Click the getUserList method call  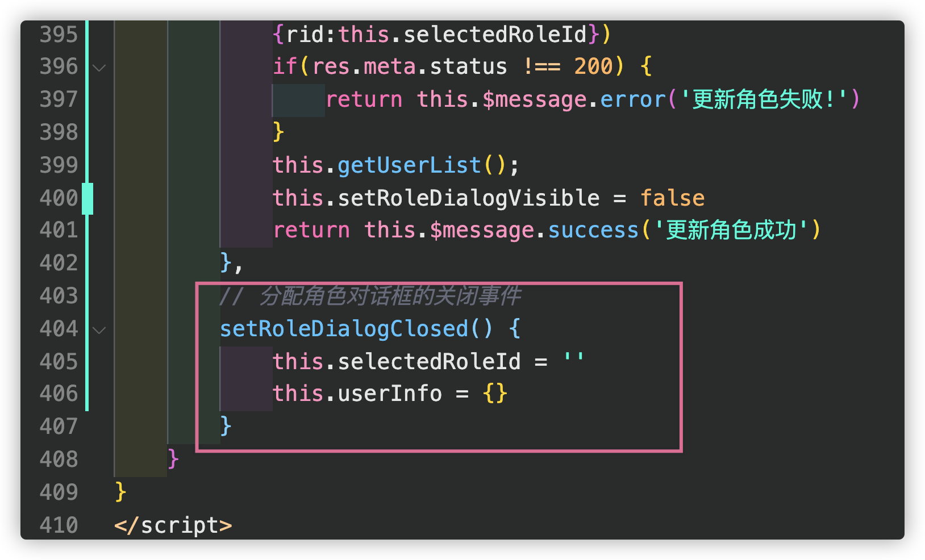coord(409,165)
